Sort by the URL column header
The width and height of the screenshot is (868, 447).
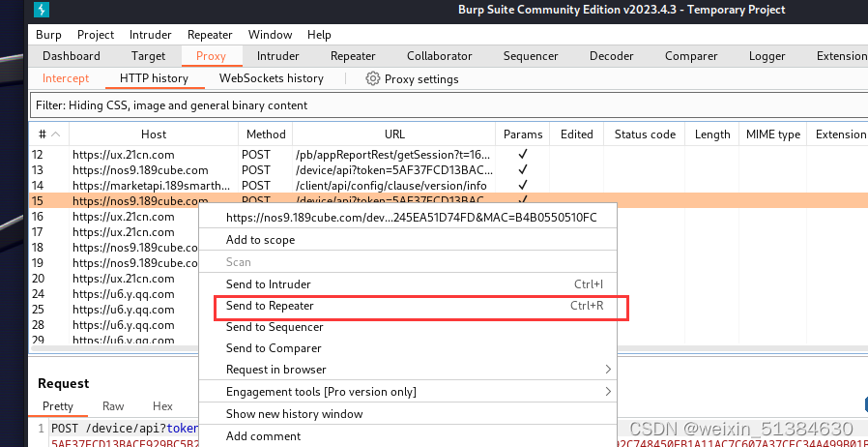(394, 134)
